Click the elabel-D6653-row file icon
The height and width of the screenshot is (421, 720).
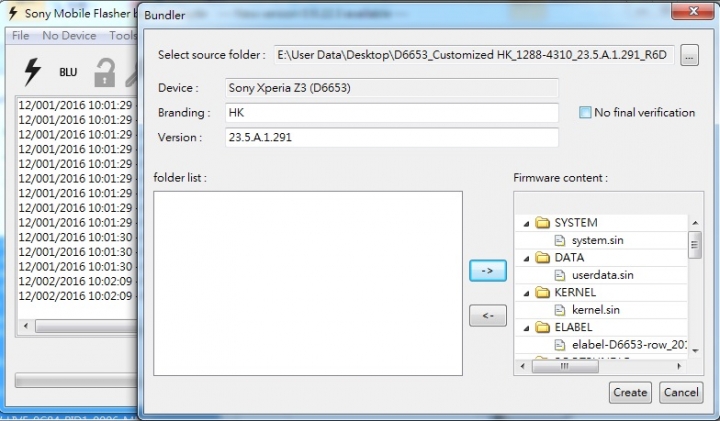560,345
